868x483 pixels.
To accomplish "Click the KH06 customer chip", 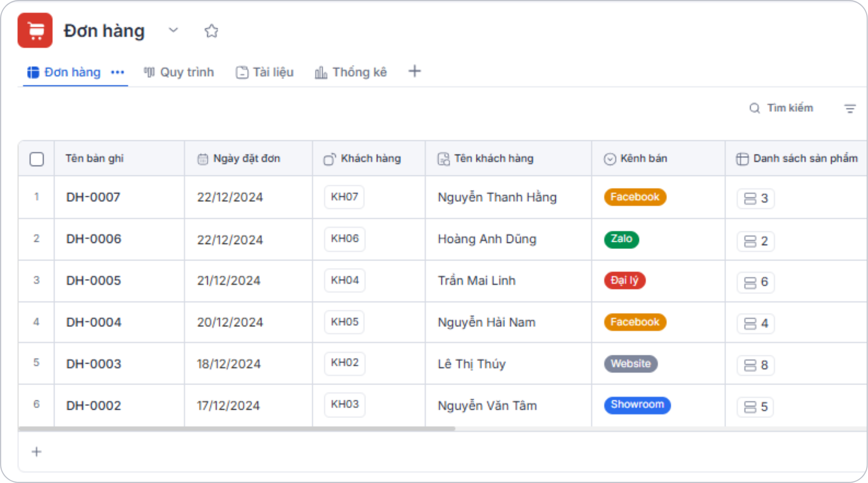I will tap(345, 239).
